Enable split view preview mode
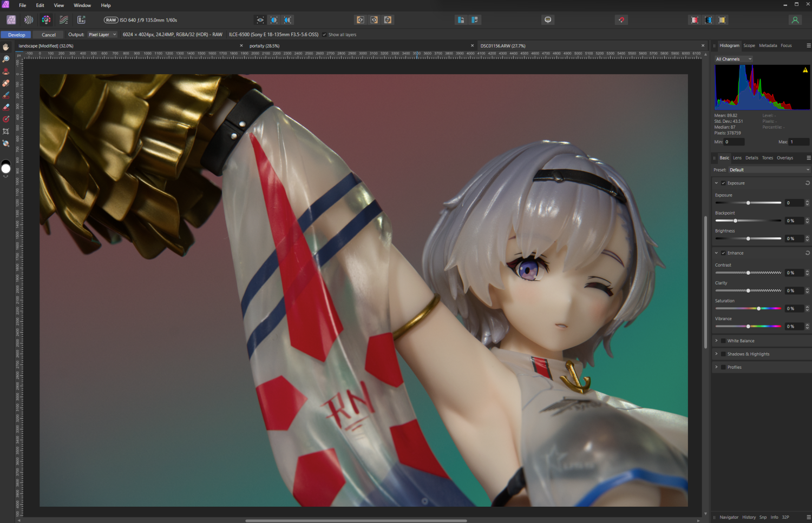Screen dimensions: 812x523 274,19
